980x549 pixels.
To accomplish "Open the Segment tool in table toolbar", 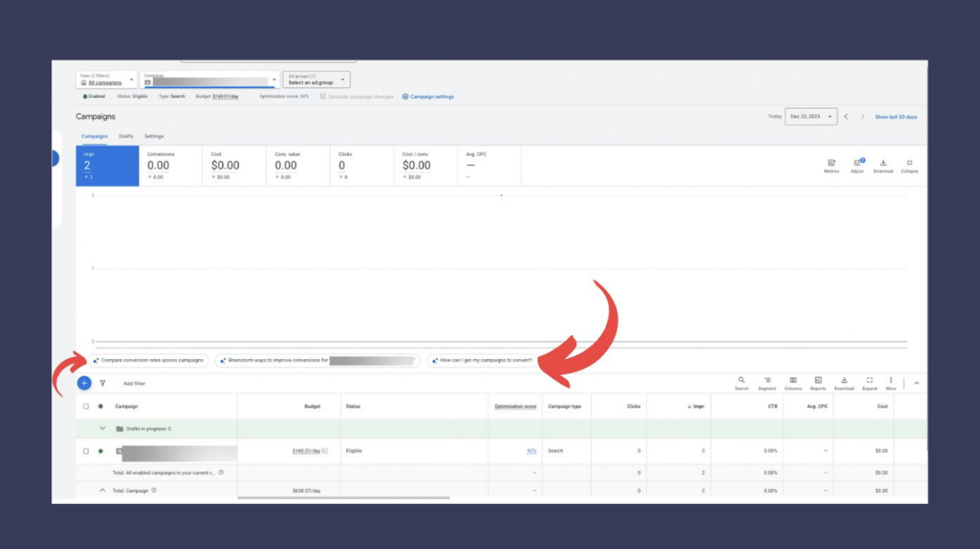I will [767, 383].
